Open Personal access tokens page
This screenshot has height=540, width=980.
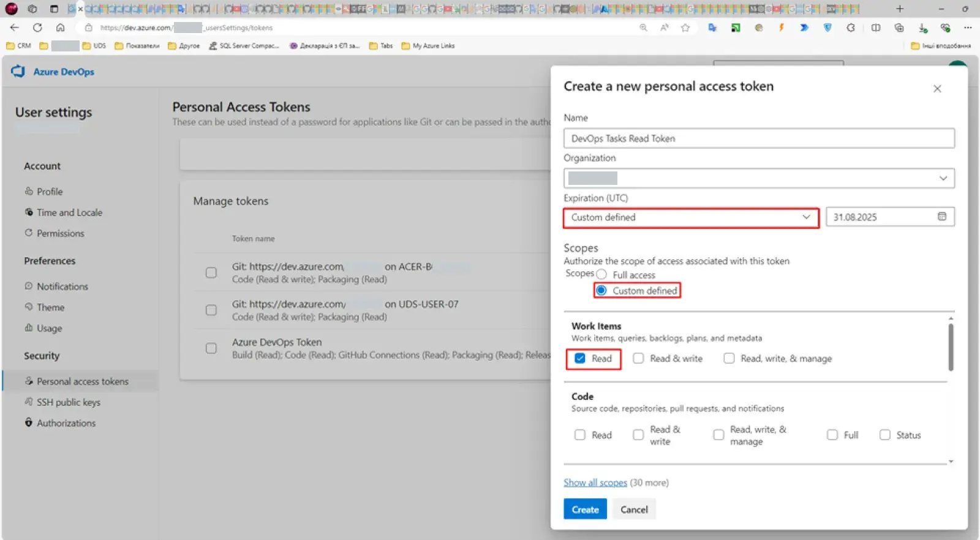pyautogui.click(x=81, y=381)
